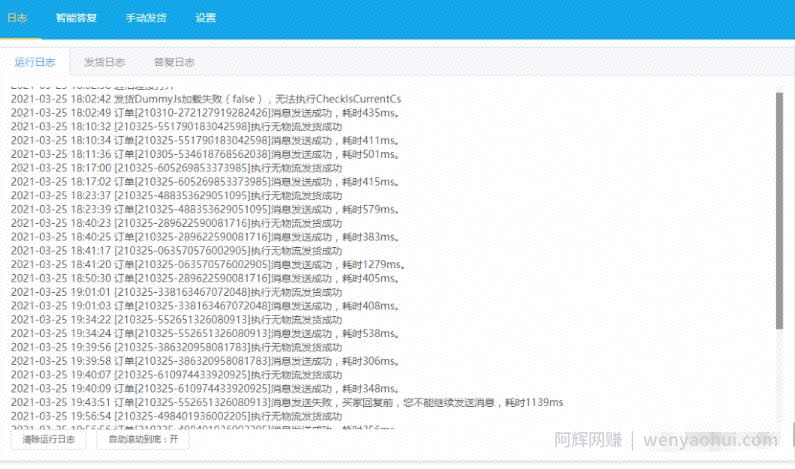
Task: Click the 18:40:23 无物流发货成功 log line
Action: click(x=176, y=223)
